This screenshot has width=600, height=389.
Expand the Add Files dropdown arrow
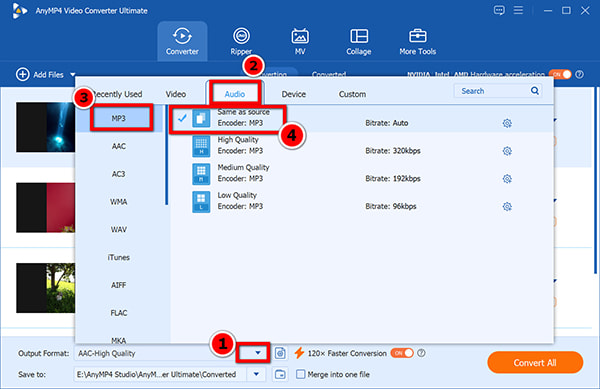(x=73, y=74)
